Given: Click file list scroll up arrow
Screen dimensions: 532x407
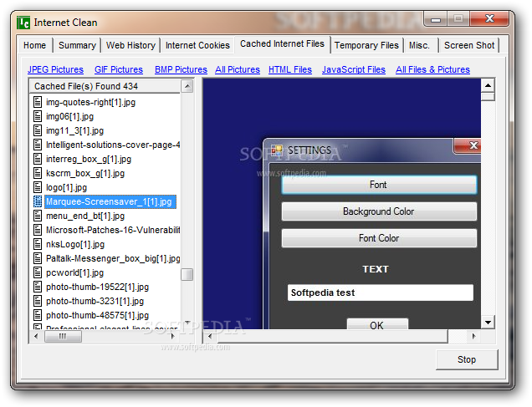Looking at the screenshot, I should (187, 86).
